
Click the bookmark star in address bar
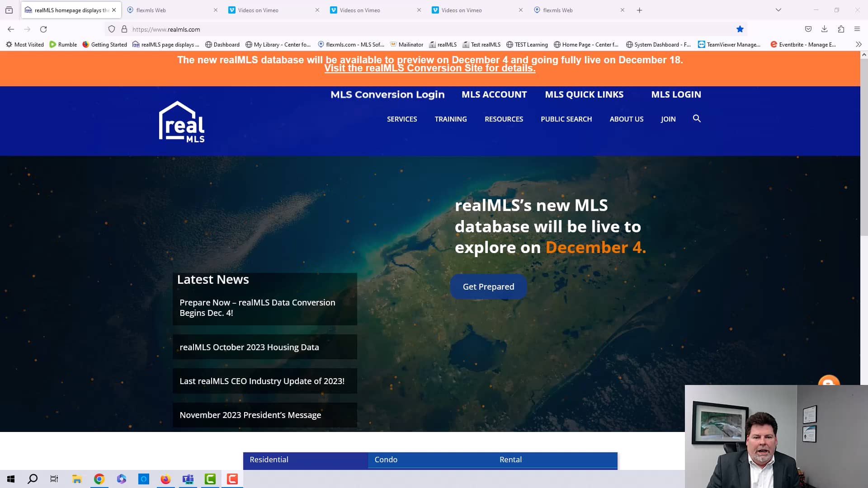pos(740,29)
